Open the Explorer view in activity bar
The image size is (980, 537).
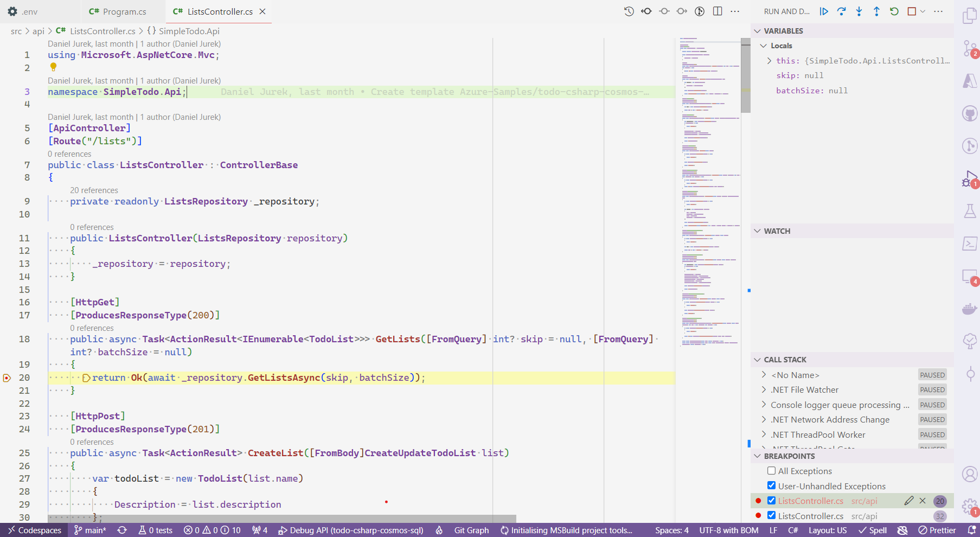[x=970, y=16]
